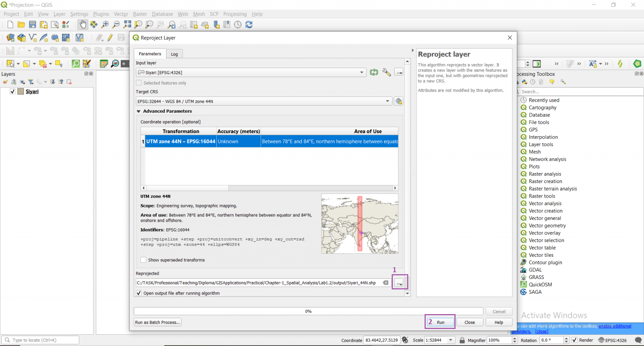644x346 pixels.
Task: Open the Target CRS dropdown list
Action: coord(387,101)
